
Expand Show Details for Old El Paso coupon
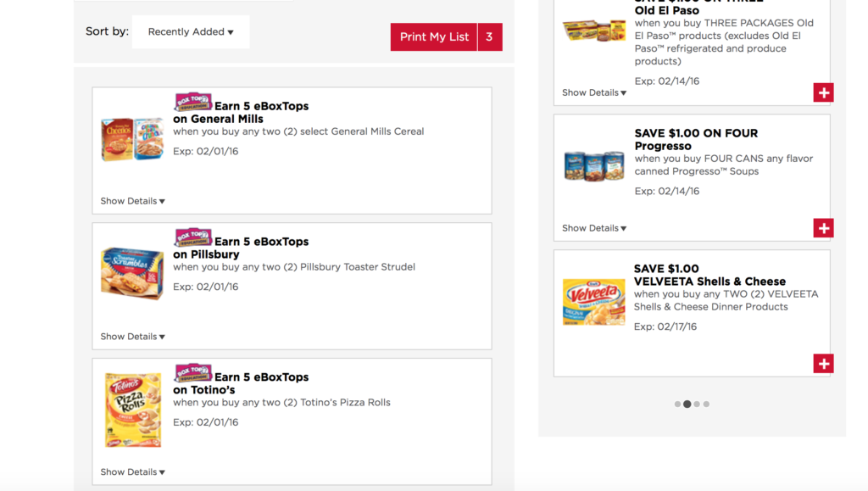point(594,92)
